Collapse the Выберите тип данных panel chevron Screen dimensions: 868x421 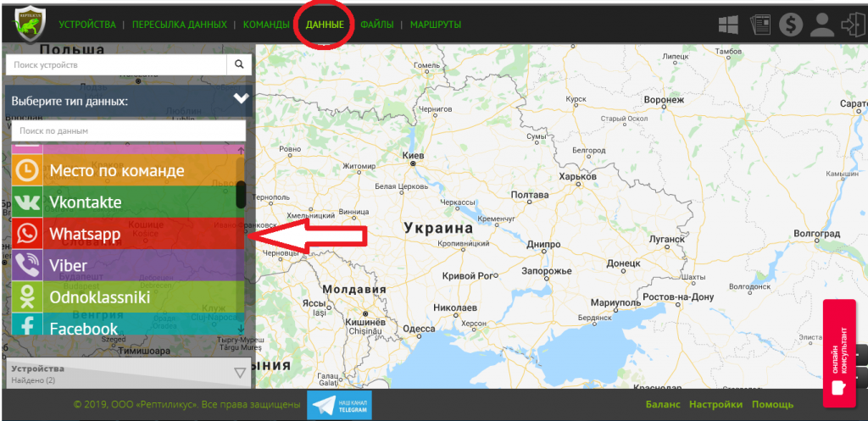(242, 99)
